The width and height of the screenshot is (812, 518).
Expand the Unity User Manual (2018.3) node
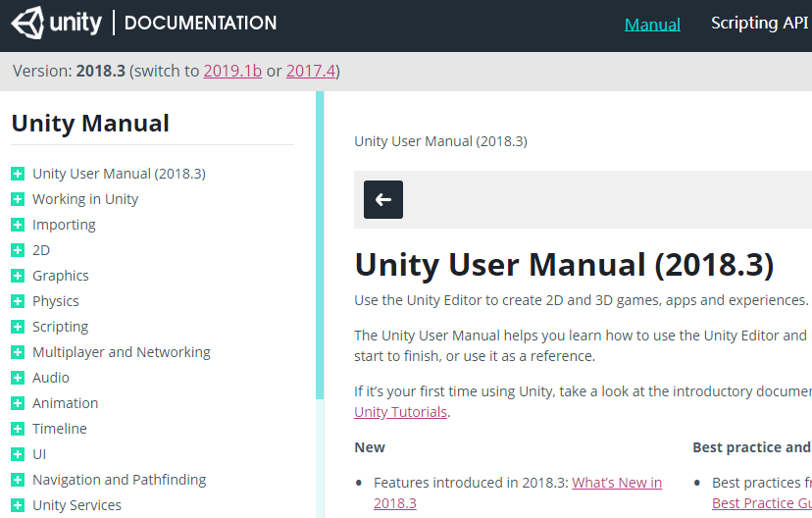tap(18, 174)
